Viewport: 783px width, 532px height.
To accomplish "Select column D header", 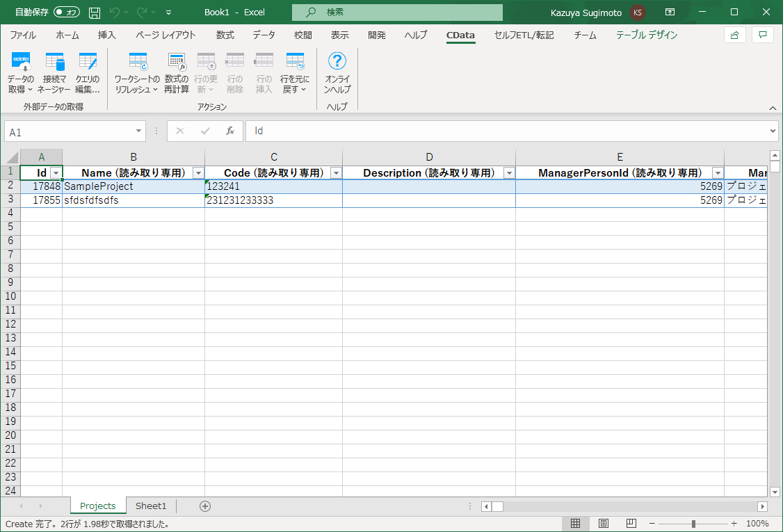I will [x=429, y=157].
